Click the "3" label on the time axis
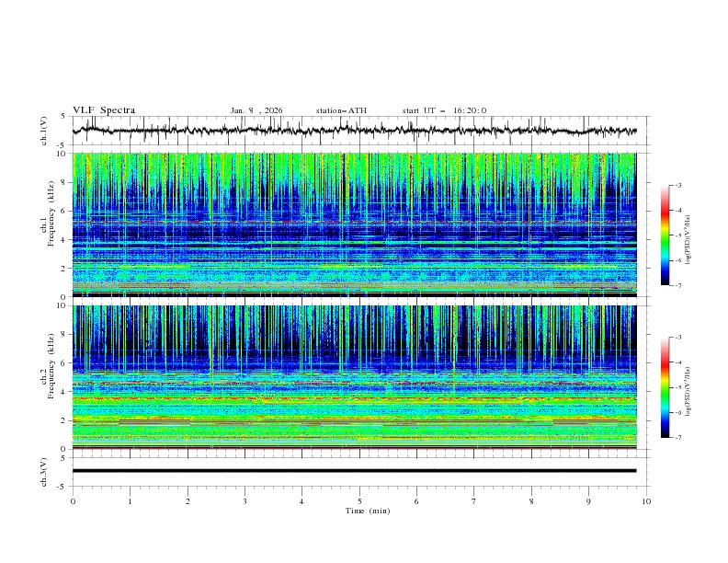728x563 pixels. 245,501
